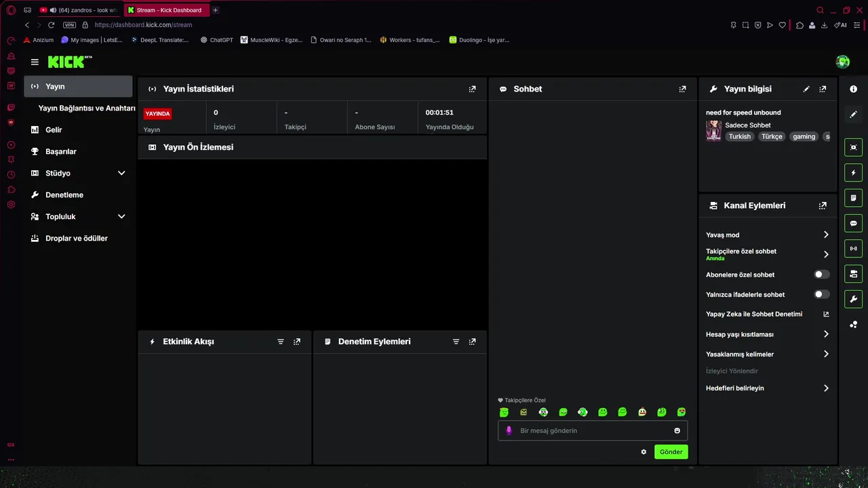The width and height of the screenshot is (868, 488).
Task: Click the red YAYINDA live badge
Action: pyautogui.click(x=157, y=114)
